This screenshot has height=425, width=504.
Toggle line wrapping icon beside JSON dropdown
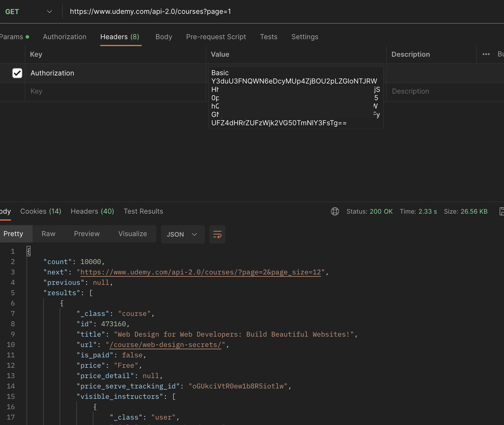click(217, 234)
